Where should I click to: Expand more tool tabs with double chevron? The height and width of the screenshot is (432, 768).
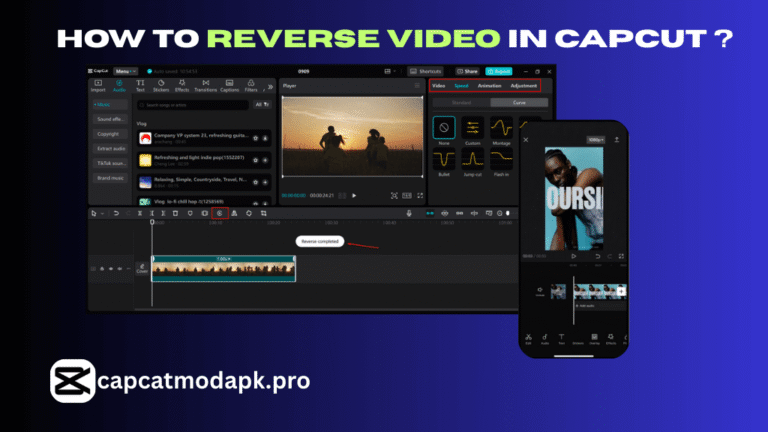(270, 87)
